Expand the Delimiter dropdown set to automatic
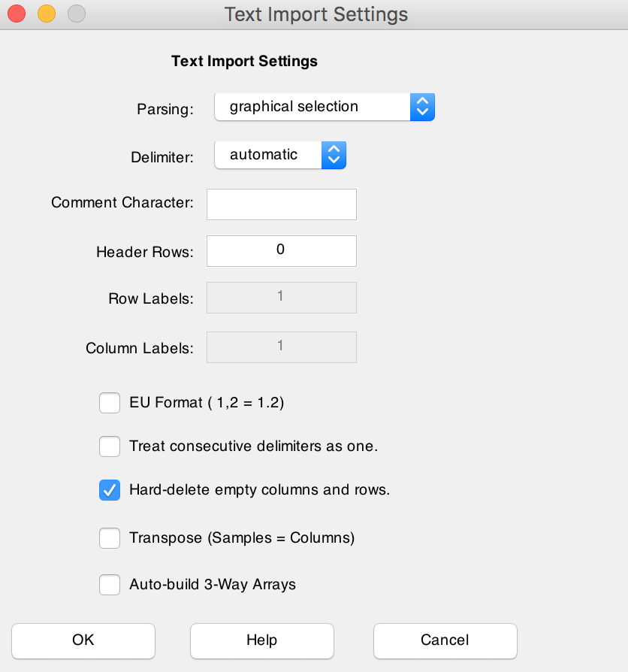Viewport: 628px width, 672px height. pos(279,155)
